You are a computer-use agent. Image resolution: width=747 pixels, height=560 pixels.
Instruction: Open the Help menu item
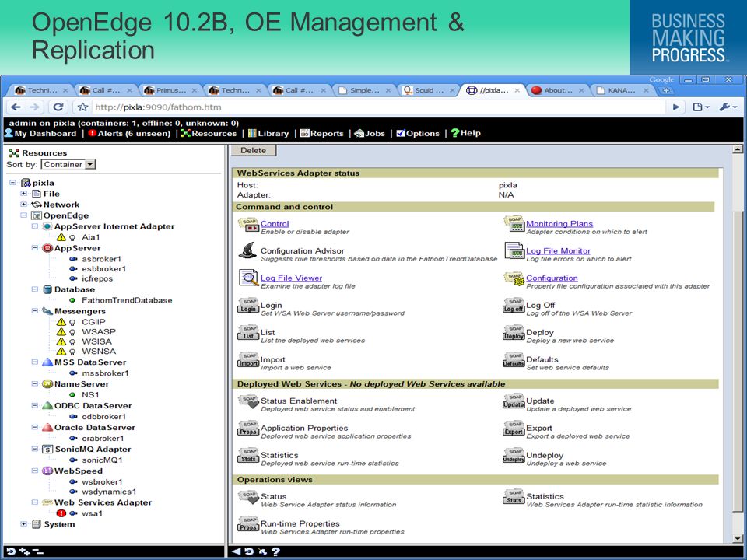tap(465, 133)
